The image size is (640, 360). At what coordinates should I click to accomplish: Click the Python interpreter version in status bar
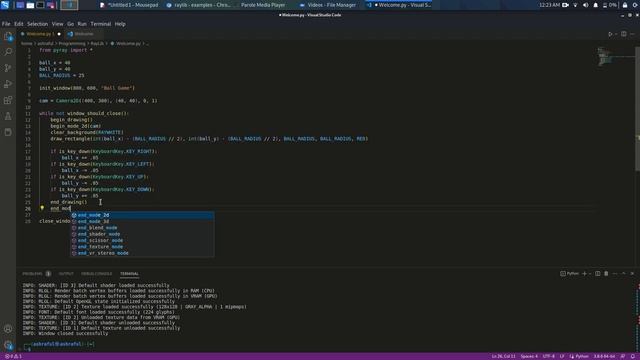[604, 356]
